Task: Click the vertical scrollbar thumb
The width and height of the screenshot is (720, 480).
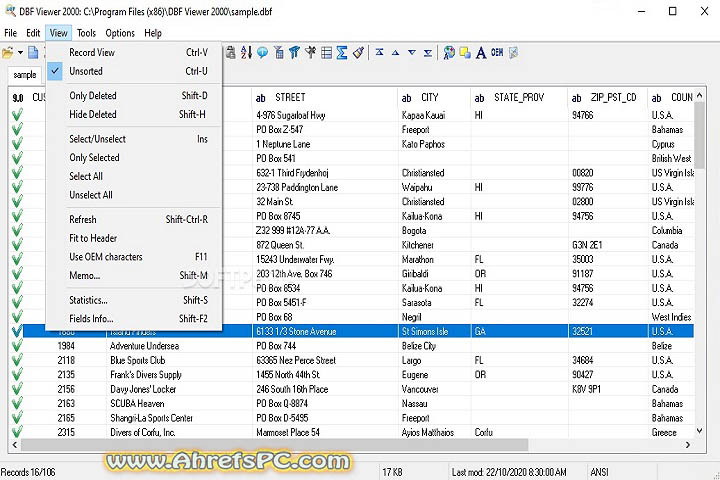Action: click(699, 135)
